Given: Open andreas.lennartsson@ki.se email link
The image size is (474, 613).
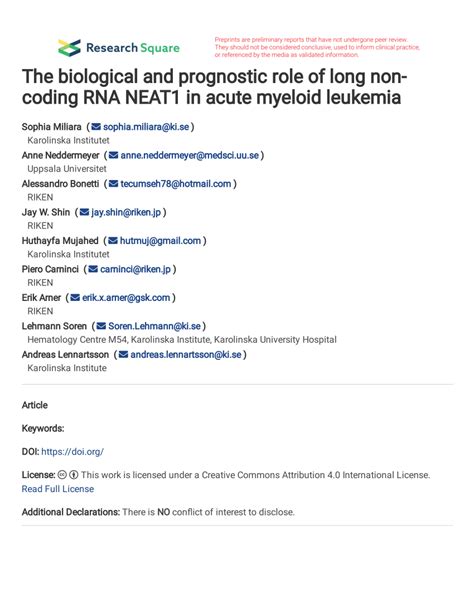Looking at the screenshot, I should coord(186,355).
